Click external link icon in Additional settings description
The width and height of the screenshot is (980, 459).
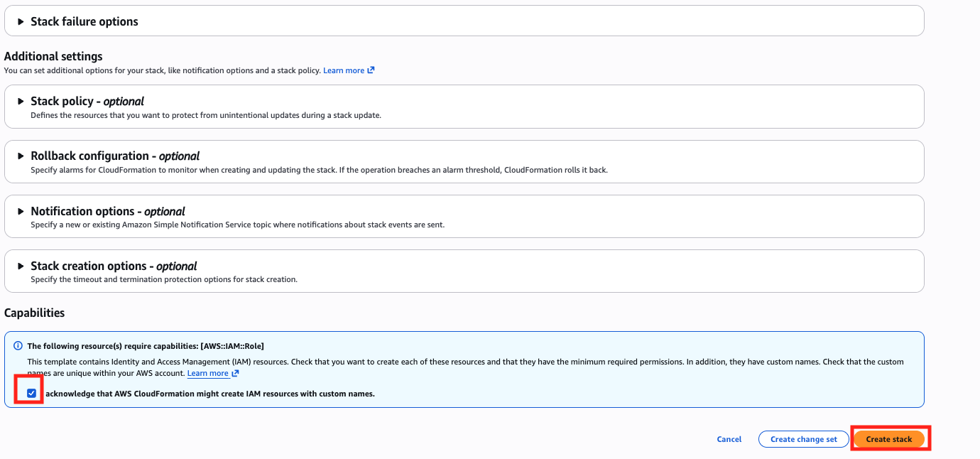[371, 70]
